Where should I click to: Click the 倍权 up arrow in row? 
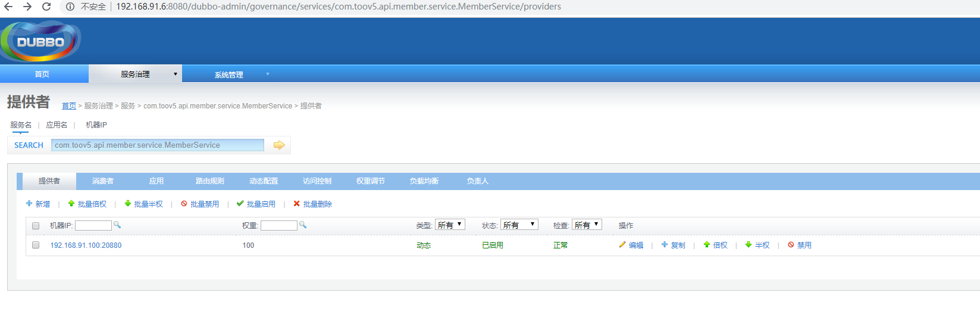coord(707,245)
